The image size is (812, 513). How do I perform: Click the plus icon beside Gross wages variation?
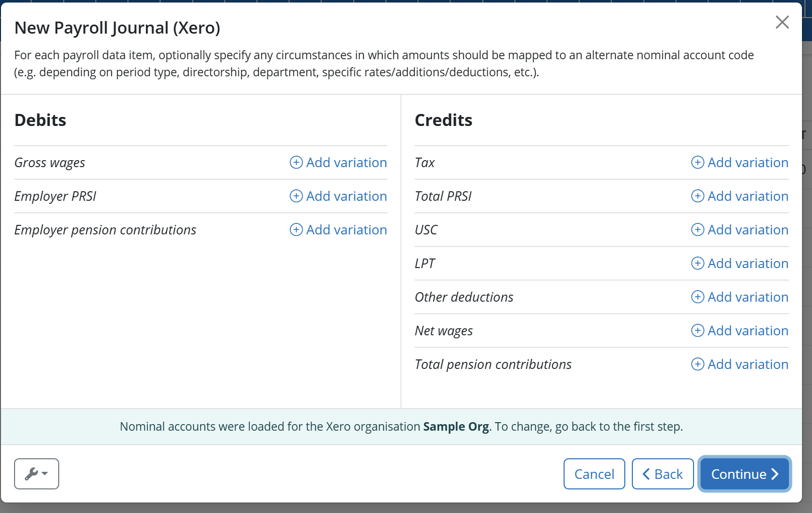click(296, 163)
